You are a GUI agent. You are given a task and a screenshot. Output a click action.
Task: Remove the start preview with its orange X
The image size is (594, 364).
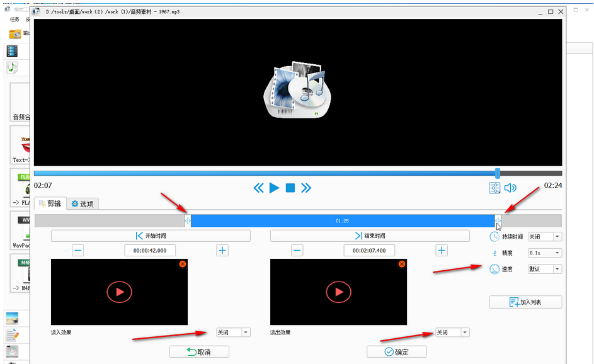pos(183,264)
